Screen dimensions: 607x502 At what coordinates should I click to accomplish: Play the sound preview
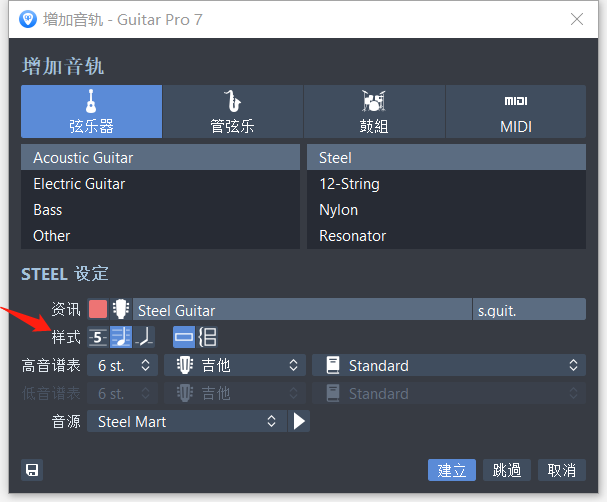[299, 421]
